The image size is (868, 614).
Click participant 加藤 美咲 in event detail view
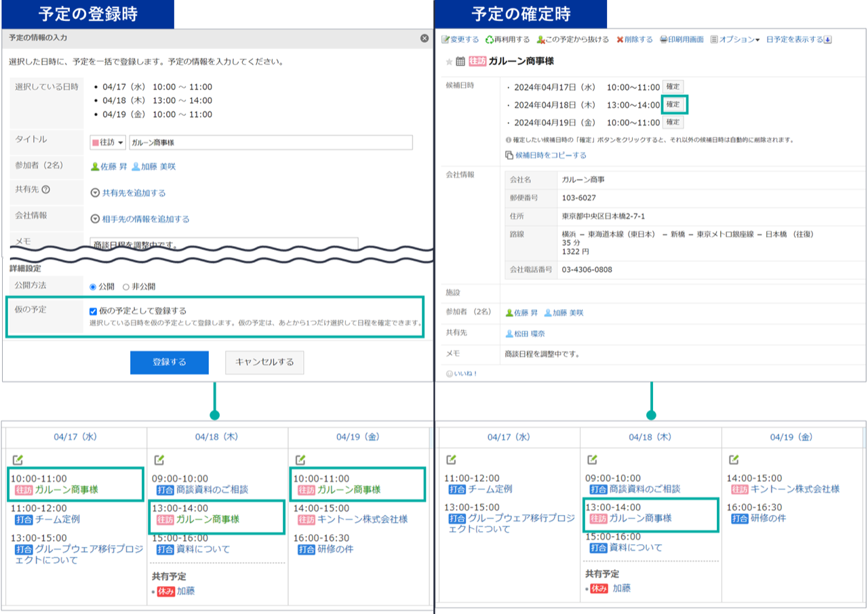click(564, 313)
